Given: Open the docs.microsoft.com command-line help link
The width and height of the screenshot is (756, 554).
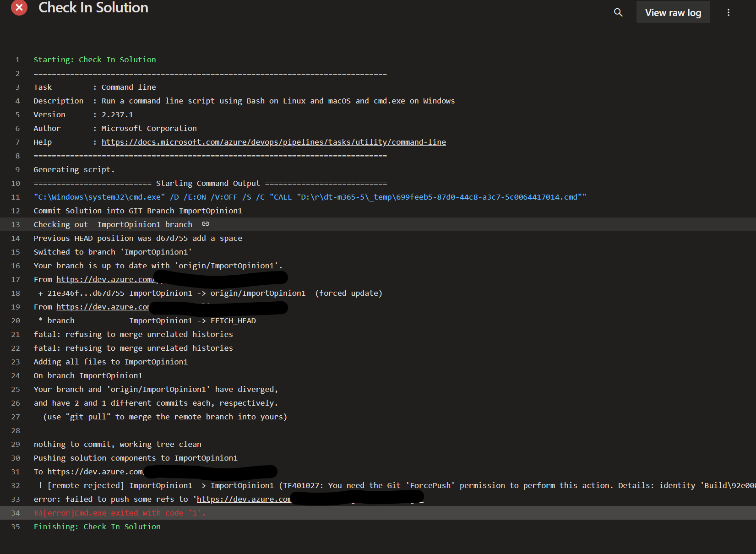Looking at the screenshot, I should (x=274, y=142).
